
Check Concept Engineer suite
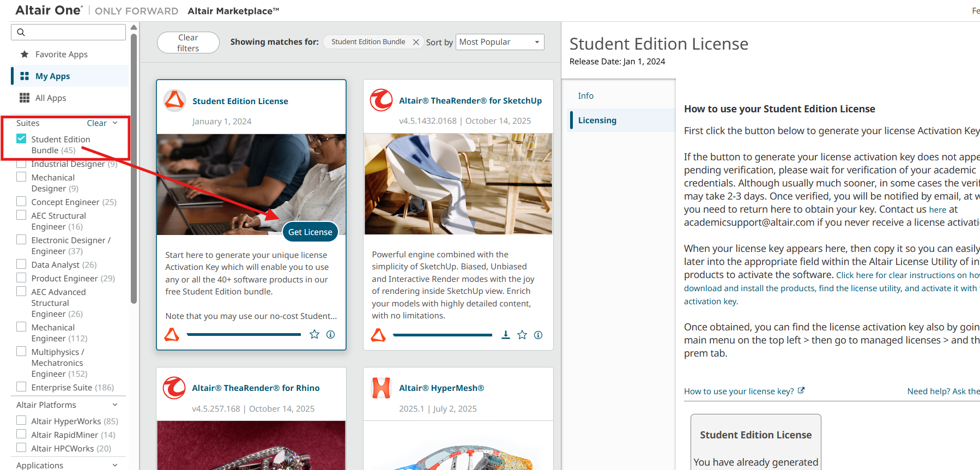pos(21,201)
